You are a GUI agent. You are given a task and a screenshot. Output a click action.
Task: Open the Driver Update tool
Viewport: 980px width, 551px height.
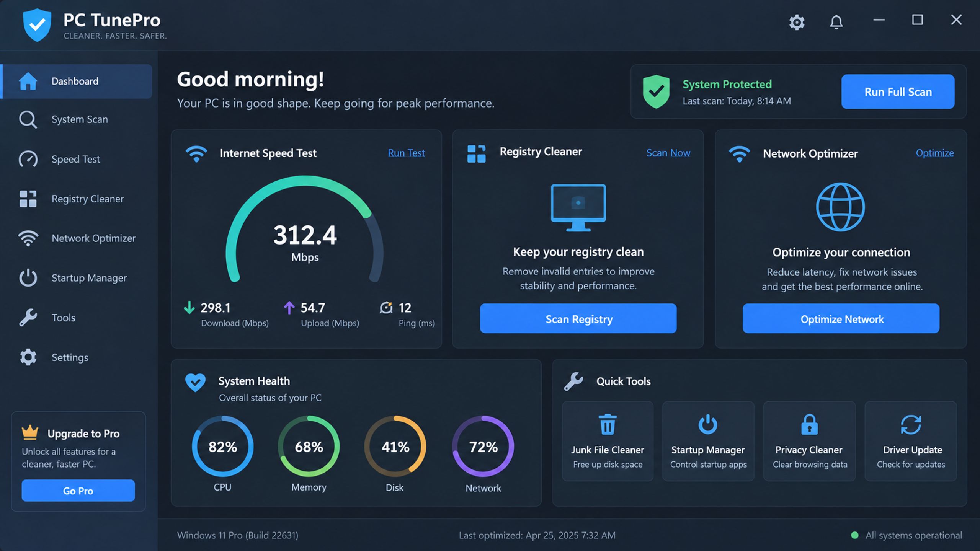[911, 441]
